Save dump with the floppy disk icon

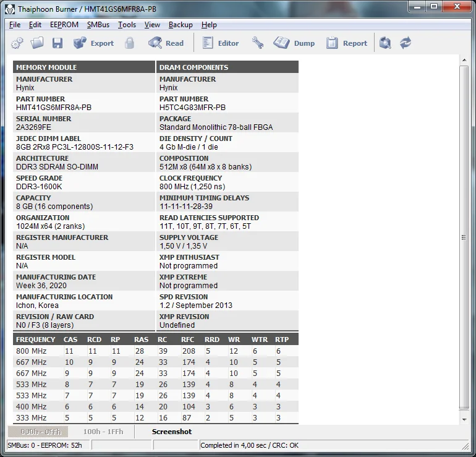click(57, 43)
